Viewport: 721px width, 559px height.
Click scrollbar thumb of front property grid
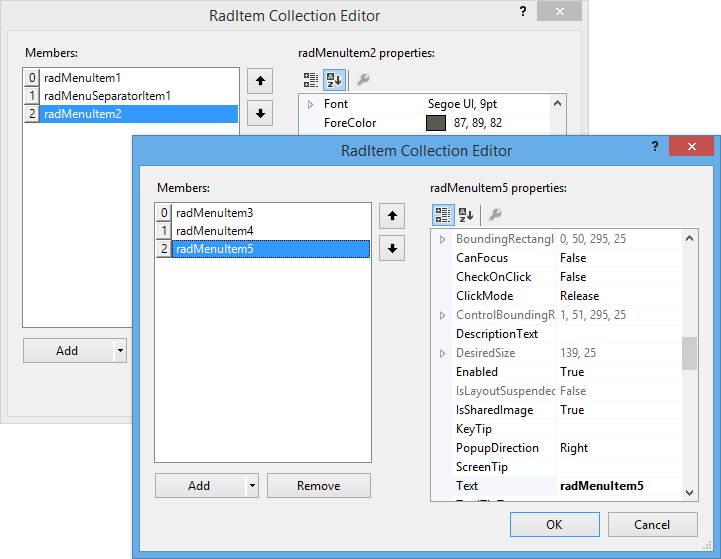click(x=689, y=353)
